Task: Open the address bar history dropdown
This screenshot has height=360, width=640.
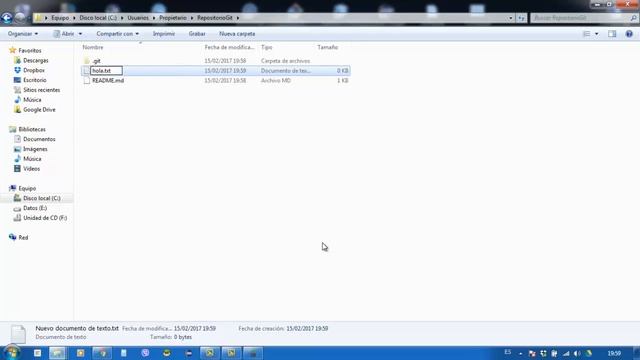Action: tap(511, 18)
